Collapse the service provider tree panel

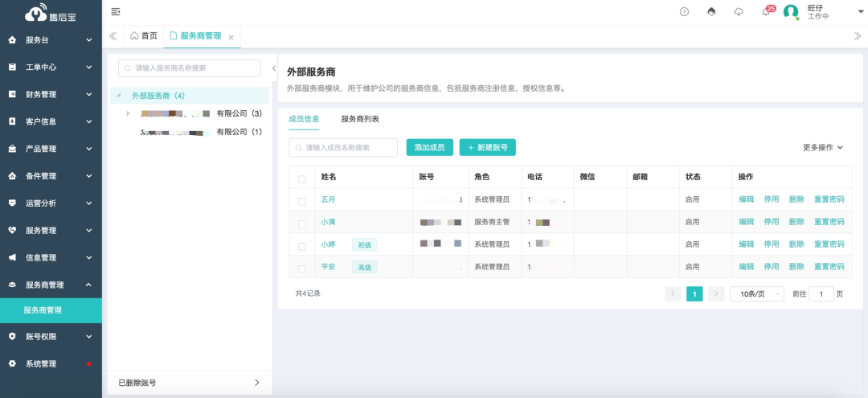[x=273, y=68]
